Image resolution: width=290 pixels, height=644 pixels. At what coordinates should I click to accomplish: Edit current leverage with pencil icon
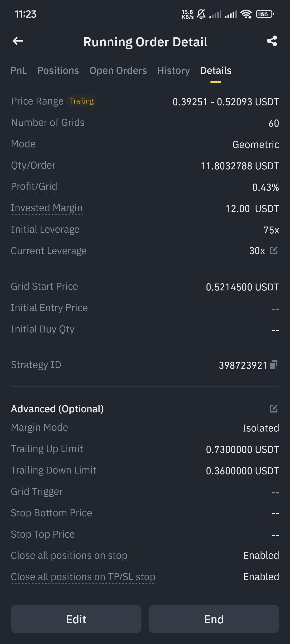coord(274,250)
